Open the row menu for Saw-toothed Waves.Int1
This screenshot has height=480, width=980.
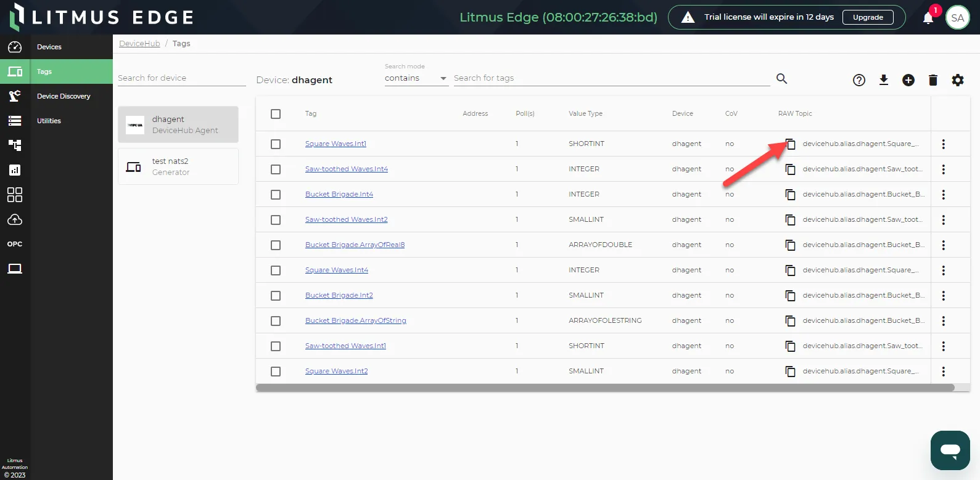point(943,346)
